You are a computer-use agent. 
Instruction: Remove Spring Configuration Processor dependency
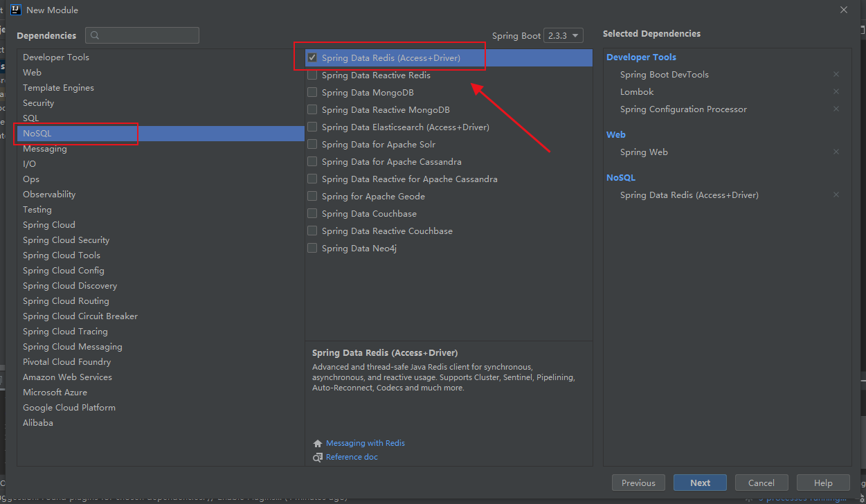pos(836,109)
